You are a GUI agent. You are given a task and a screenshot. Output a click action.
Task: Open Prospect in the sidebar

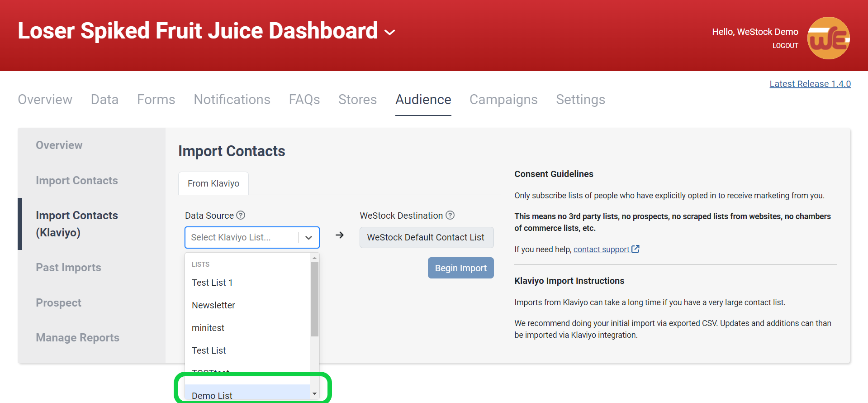click(x=59, y=302)
